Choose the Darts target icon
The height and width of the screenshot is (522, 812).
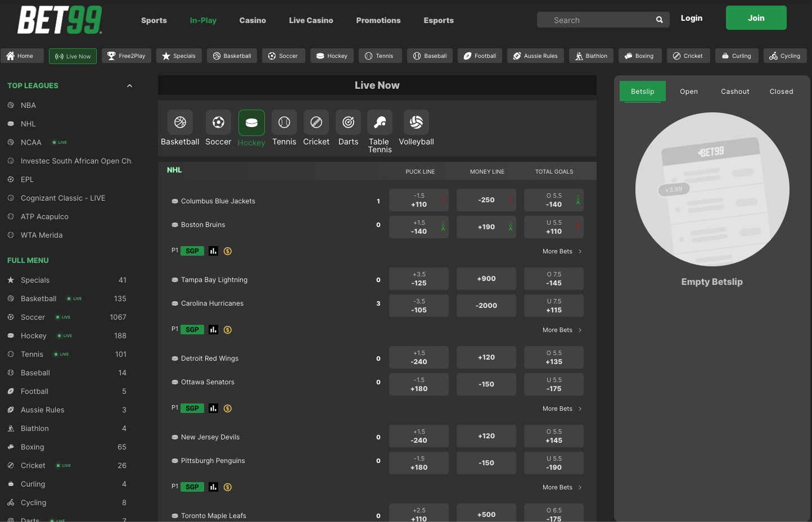[x=348, y=122]
